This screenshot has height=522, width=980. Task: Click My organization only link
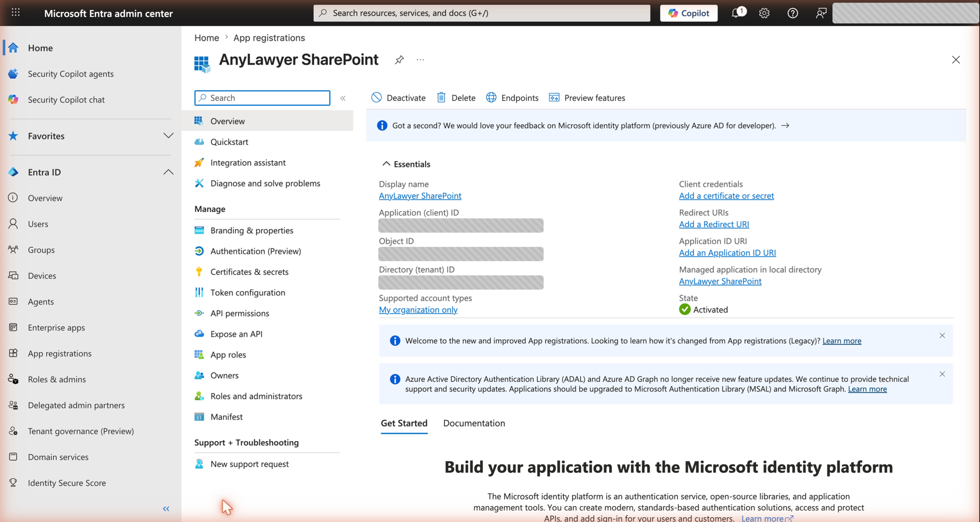click(x=418, y=310)
